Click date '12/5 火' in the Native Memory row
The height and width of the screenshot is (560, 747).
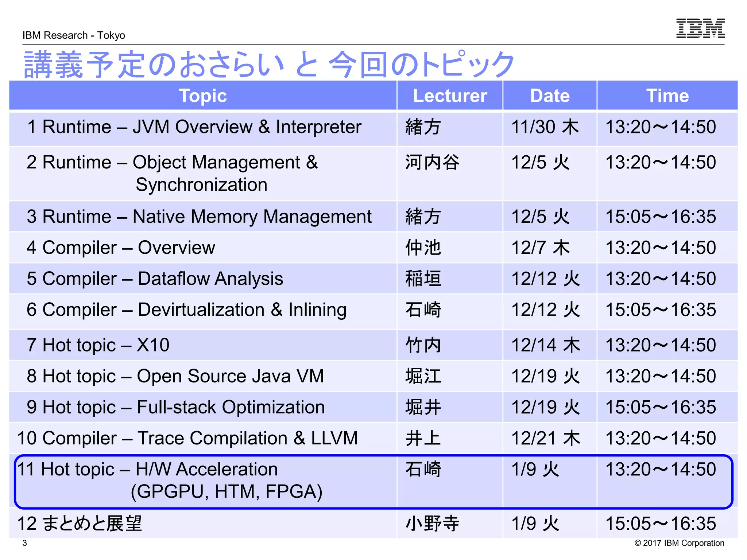[541, 217]
